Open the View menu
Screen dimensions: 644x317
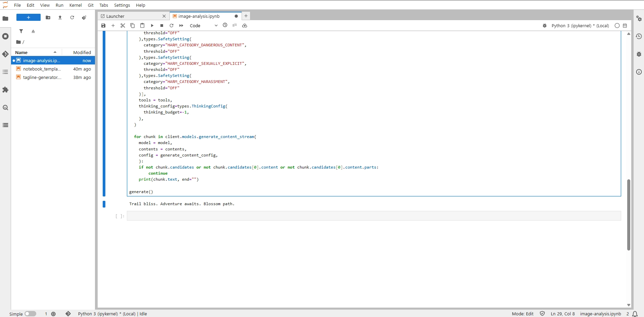coord(45,5)
